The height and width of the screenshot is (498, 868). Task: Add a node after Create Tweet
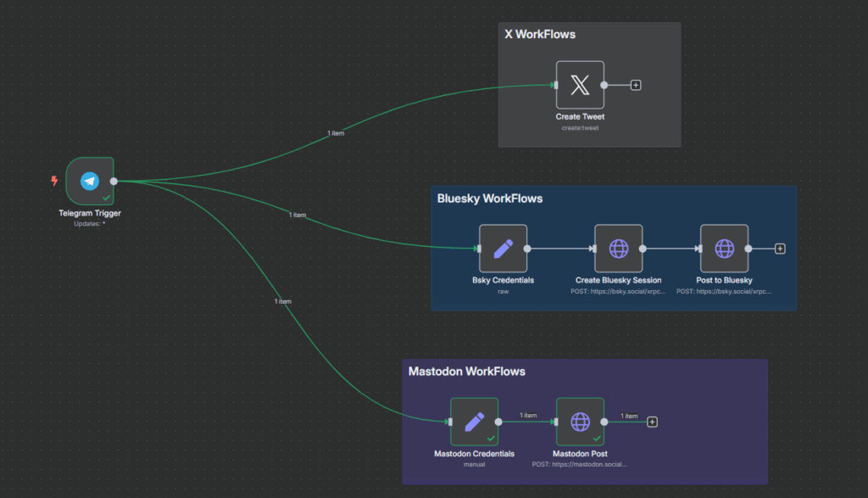(x=636, y=86)
